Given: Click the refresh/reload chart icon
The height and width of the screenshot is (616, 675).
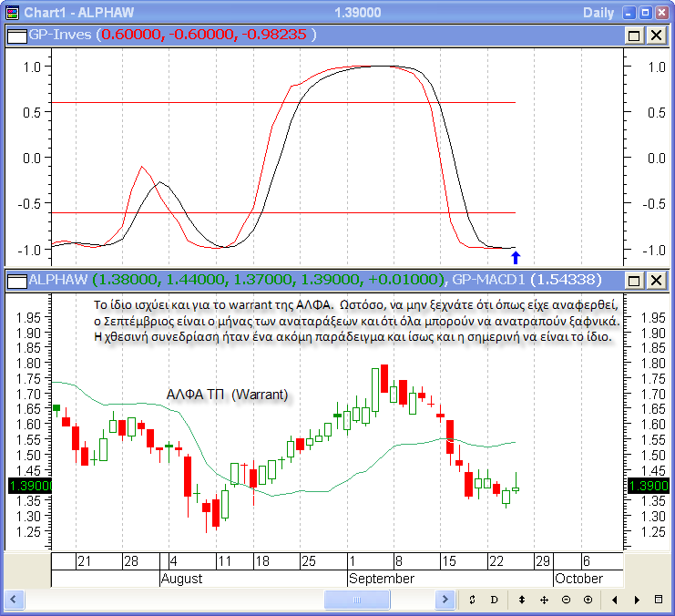Looking at the screenshot, I should (x=472, y=600).
